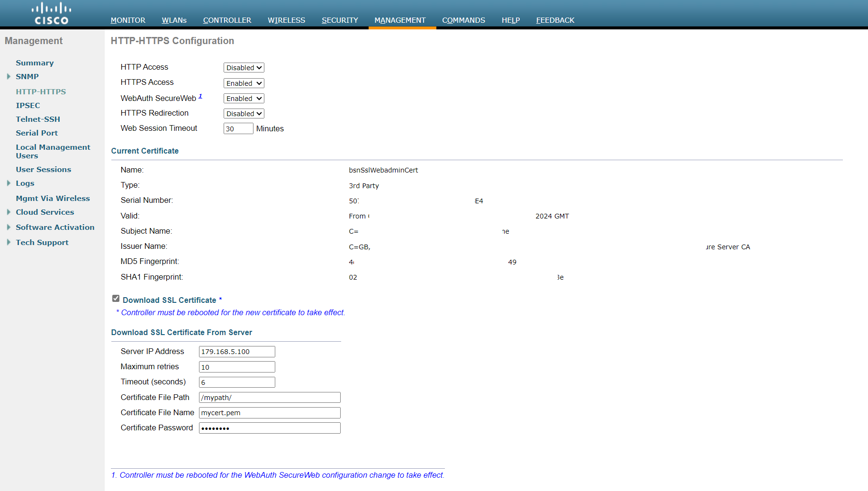Open Cloud Services sidebar link
The height and width of the screenshot is (491, 868).
[45, 212]
